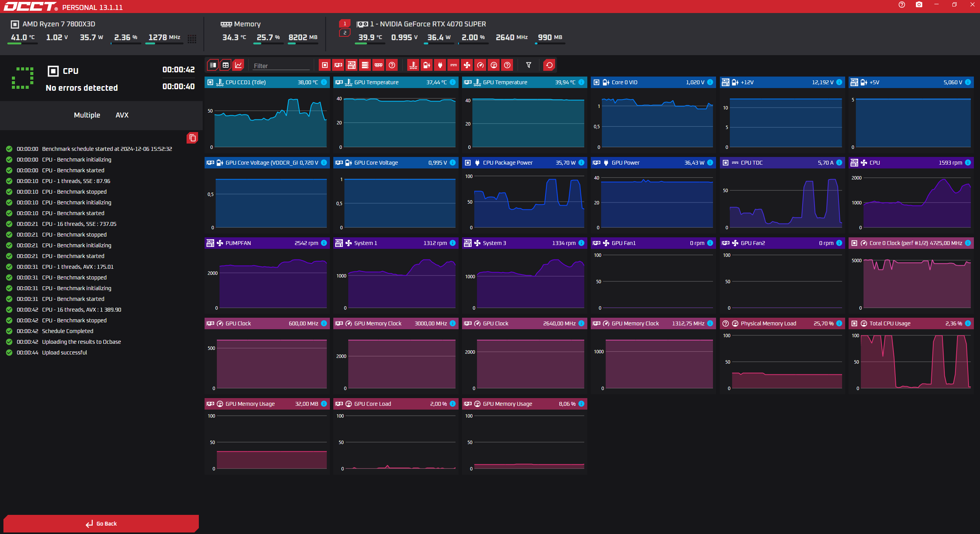Toggle the motherboard hardware filter icon

[x=351, y=65]
